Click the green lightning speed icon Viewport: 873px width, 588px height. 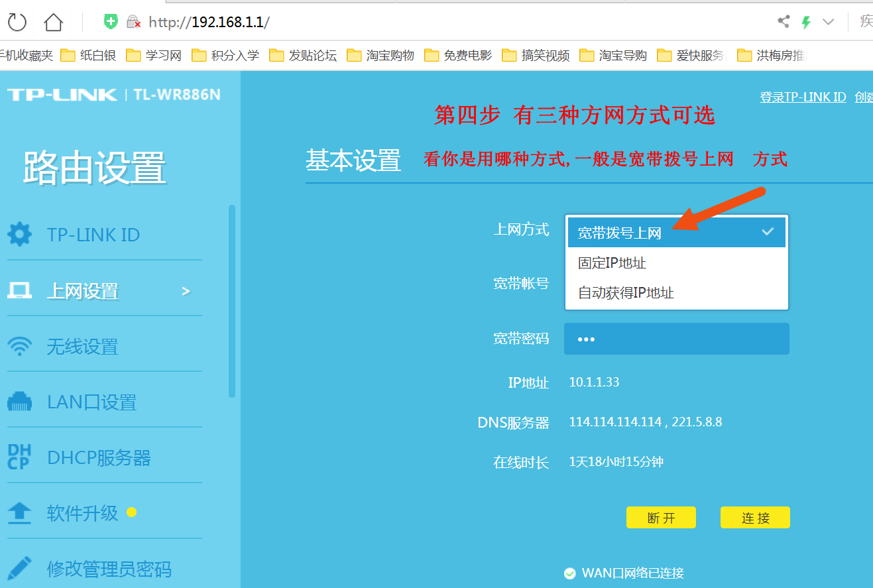tap(806, 22)
